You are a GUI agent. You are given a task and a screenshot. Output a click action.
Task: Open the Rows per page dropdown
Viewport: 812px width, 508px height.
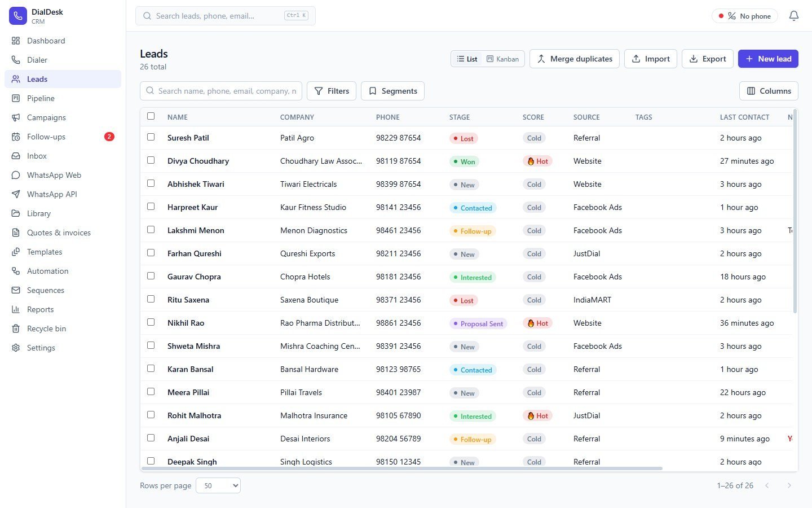(218, 485)
